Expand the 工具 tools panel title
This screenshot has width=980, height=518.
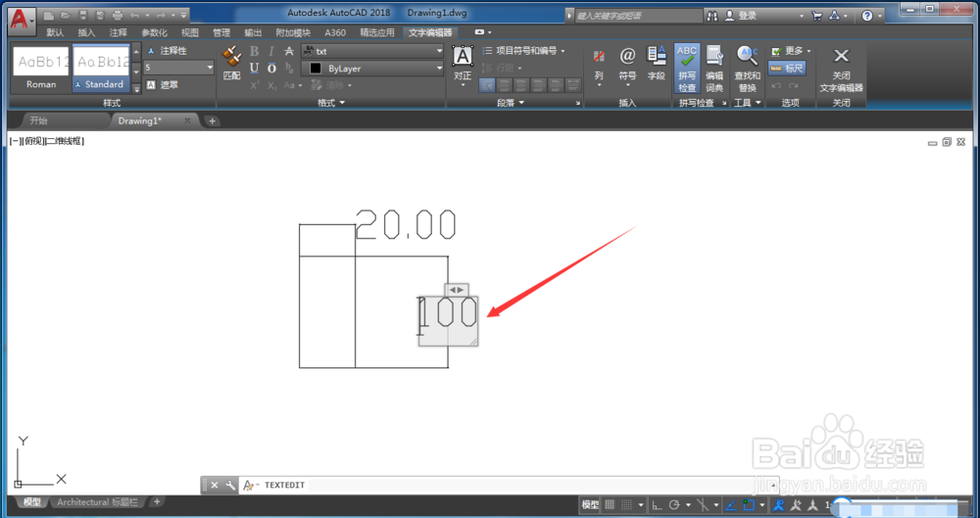coord(748,103)
